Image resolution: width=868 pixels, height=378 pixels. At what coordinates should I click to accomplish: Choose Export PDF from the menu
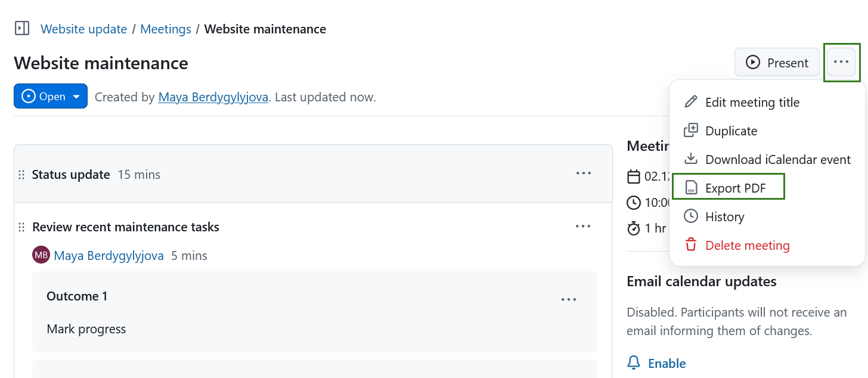click(x=735, y=188)
